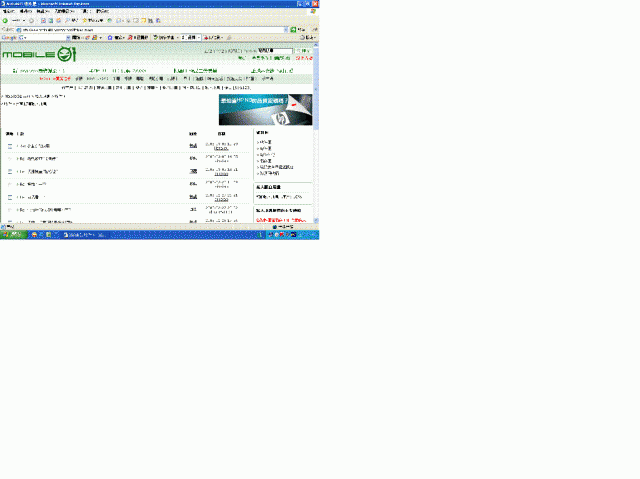Open the Favorites menu in the menu bar
The width and height of the screenshot is (640, 479).
click(64, 11)
